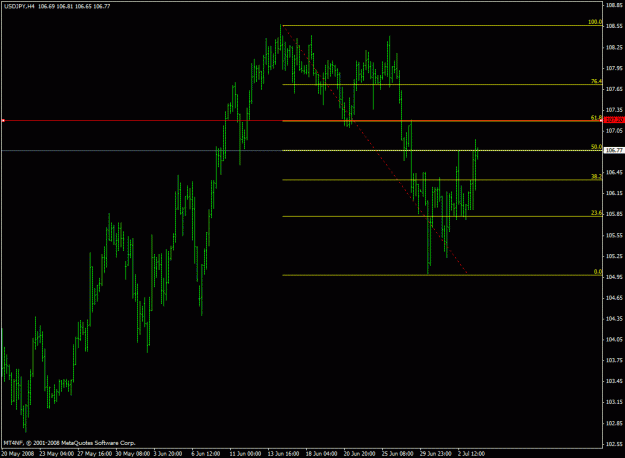Click the 20 Jun 20:00 time label
625x458 pixels.
click(x=360, y=454)
